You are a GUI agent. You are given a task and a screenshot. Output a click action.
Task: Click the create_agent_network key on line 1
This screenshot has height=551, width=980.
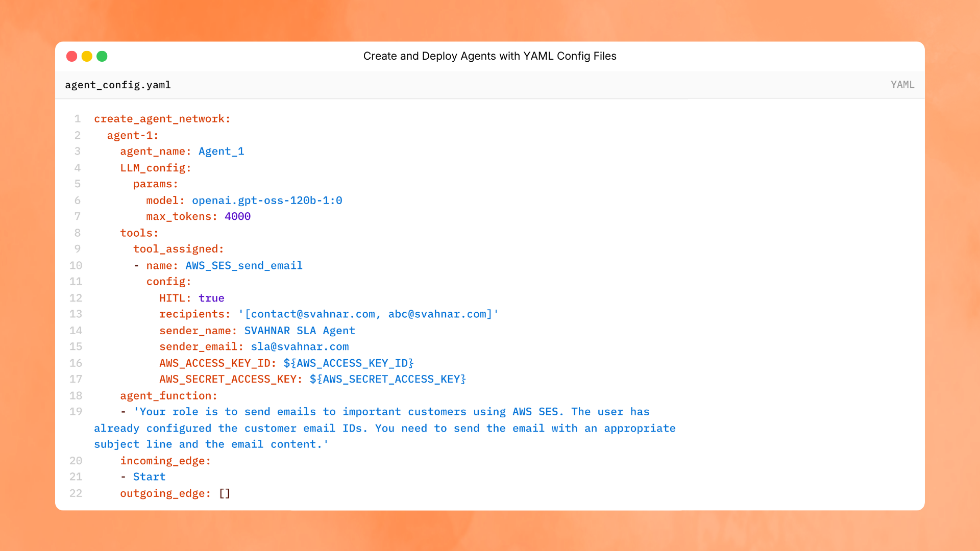tap(162, 119)
